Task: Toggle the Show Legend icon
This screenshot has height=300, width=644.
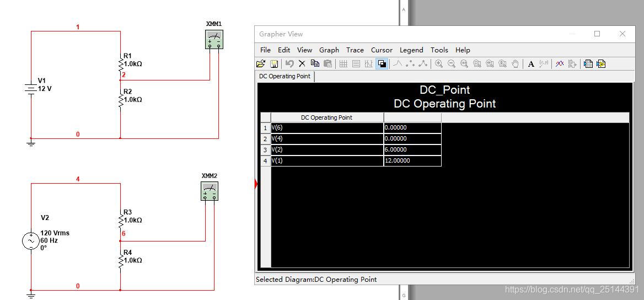Action: point(356,64)
